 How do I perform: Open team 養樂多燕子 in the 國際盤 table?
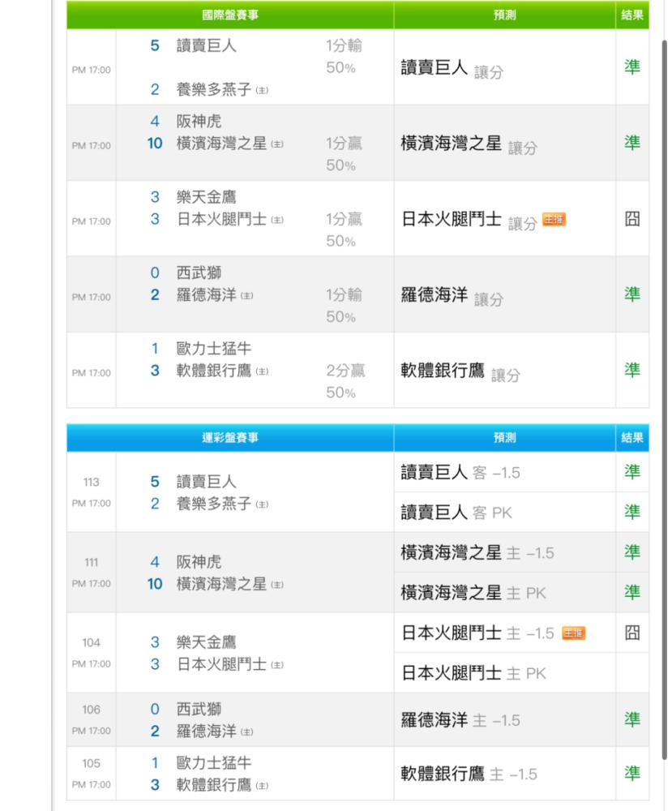click(213, 89)
